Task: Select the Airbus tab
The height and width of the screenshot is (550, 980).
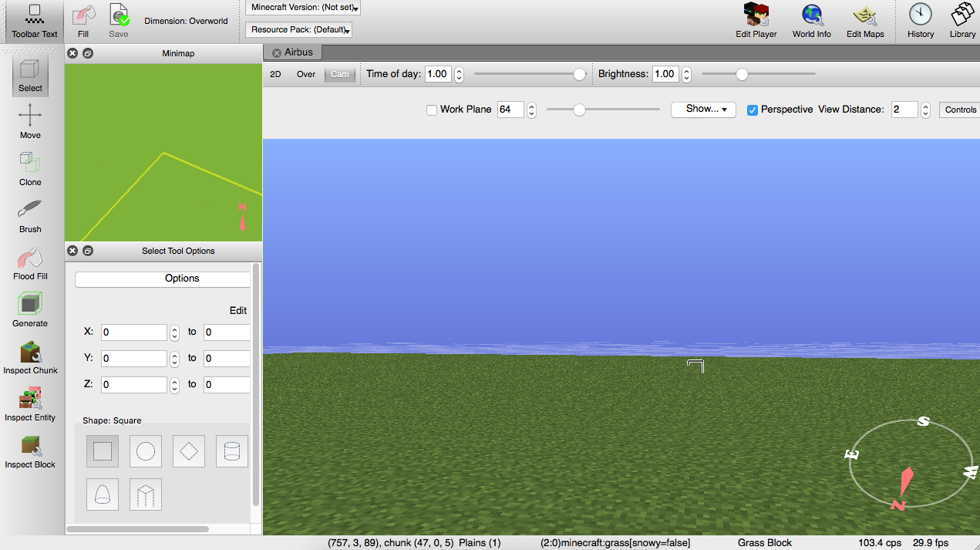Action: 293,52
